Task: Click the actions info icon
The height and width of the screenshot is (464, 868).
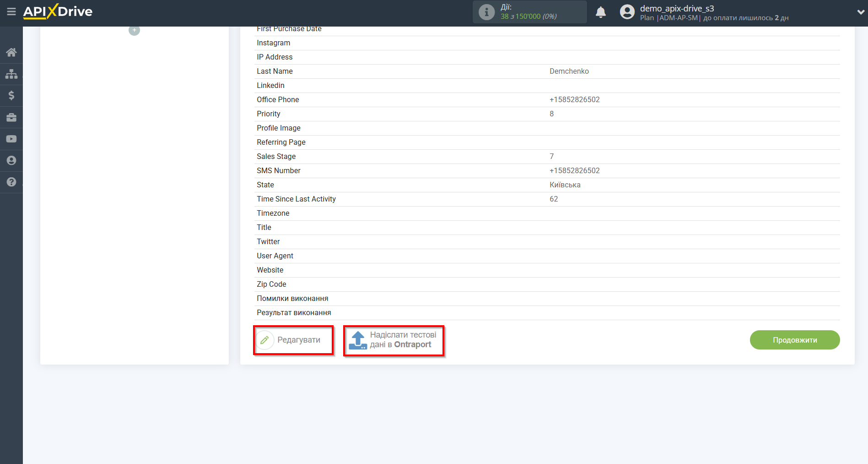Action: [x=486, y=12]
